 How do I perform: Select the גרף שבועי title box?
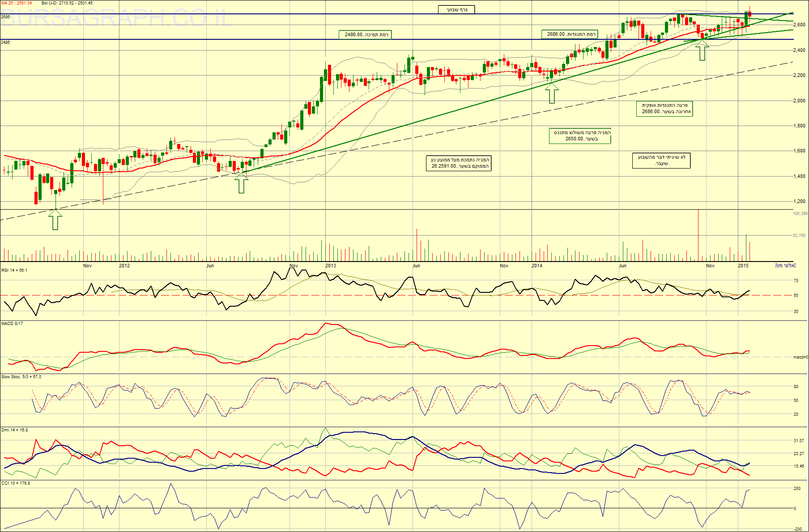(x=456, y=9)
